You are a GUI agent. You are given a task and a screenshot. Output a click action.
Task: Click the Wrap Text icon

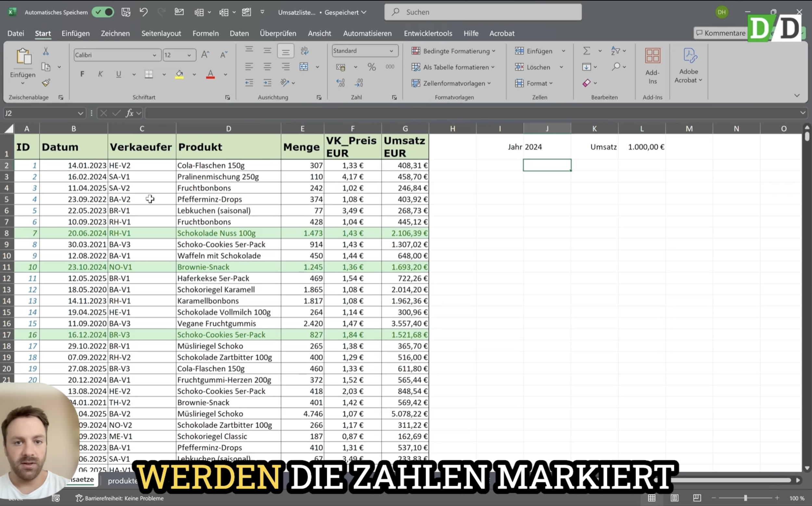pyautogui.click(x=304, y=51)
